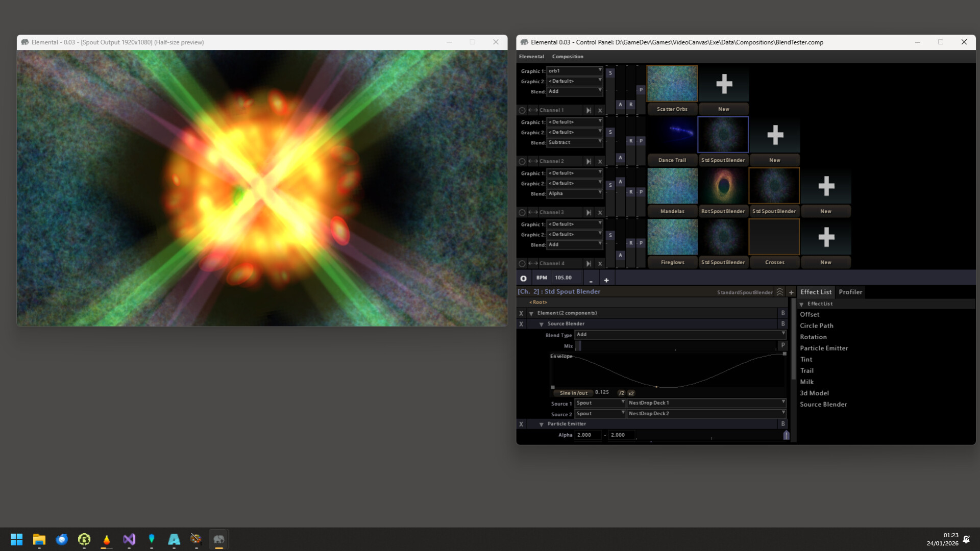980x551 pixels.
Task: Open VLC from the Windows taskbar
Action: pyautogui.click(x=107, y=539)
